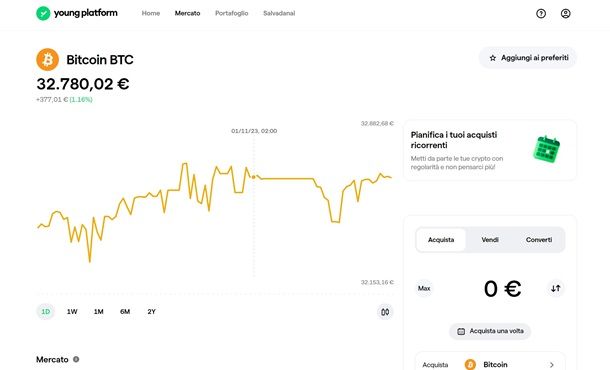The height and width of the screenshot is (370, 610).
Task: Switch chart range to 6M
Action: pos(125,312)
